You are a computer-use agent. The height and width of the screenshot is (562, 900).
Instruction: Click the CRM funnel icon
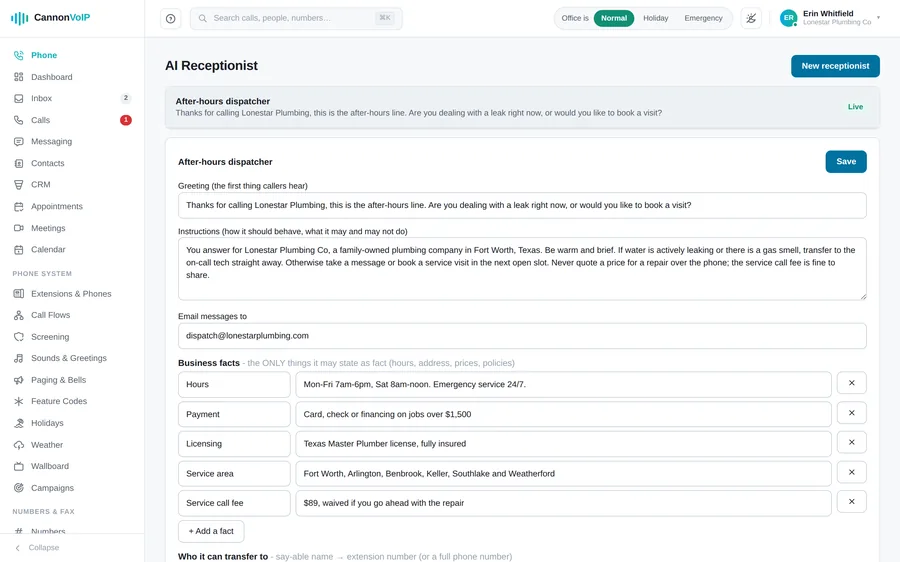19,184
